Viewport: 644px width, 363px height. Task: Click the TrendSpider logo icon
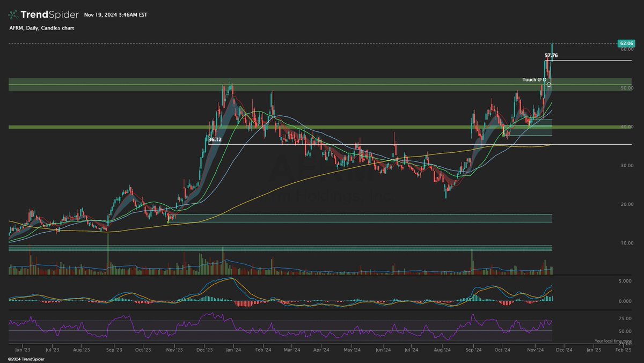click(x=13, y=14)
